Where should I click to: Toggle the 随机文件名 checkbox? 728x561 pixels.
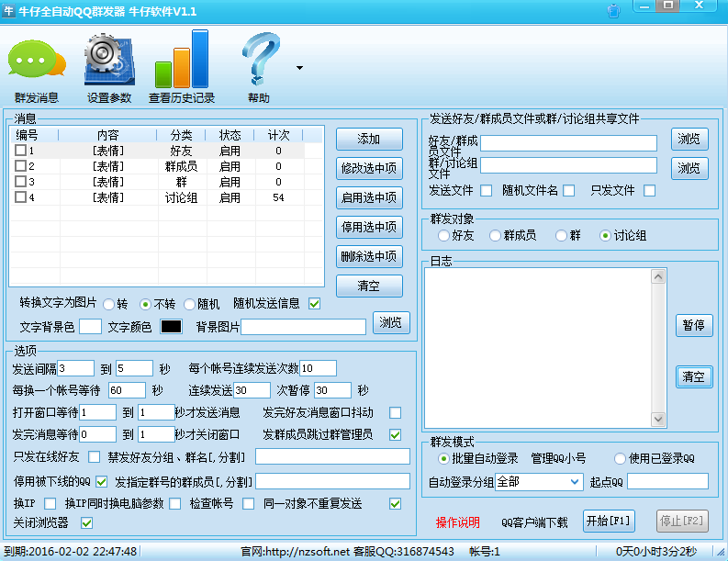(569, 190)
